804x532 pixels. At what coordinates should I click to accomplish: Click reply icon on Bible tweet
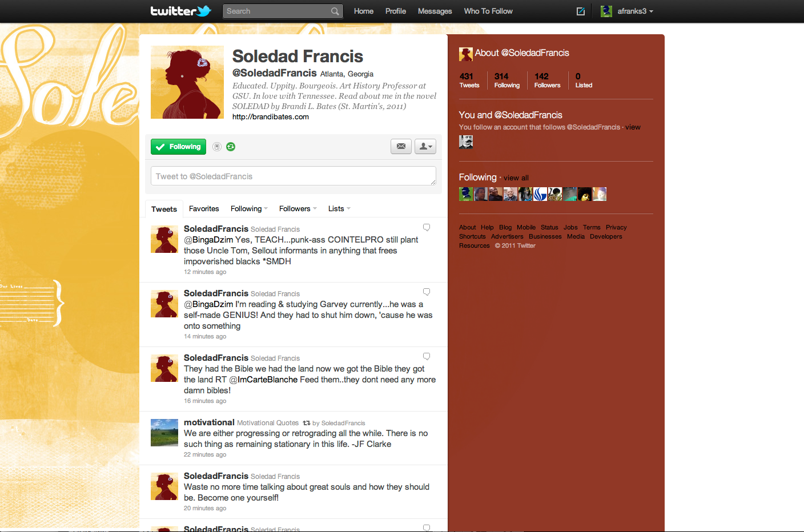click(x=427, y=357)
